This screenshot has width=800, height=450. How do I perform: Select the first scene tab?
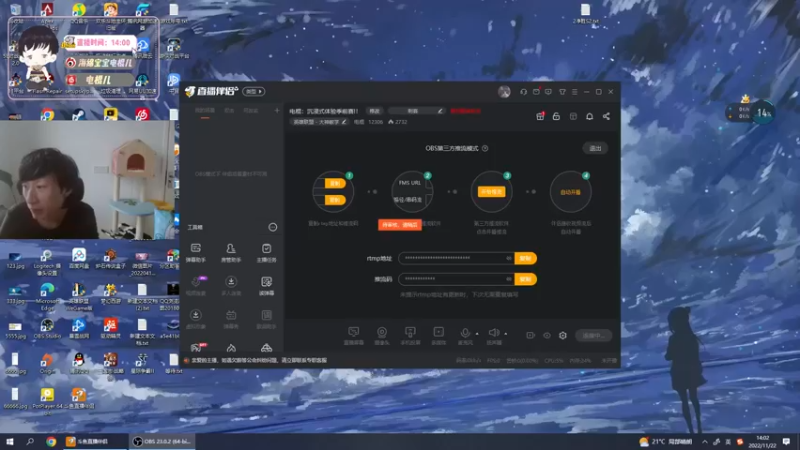point(205,111)
